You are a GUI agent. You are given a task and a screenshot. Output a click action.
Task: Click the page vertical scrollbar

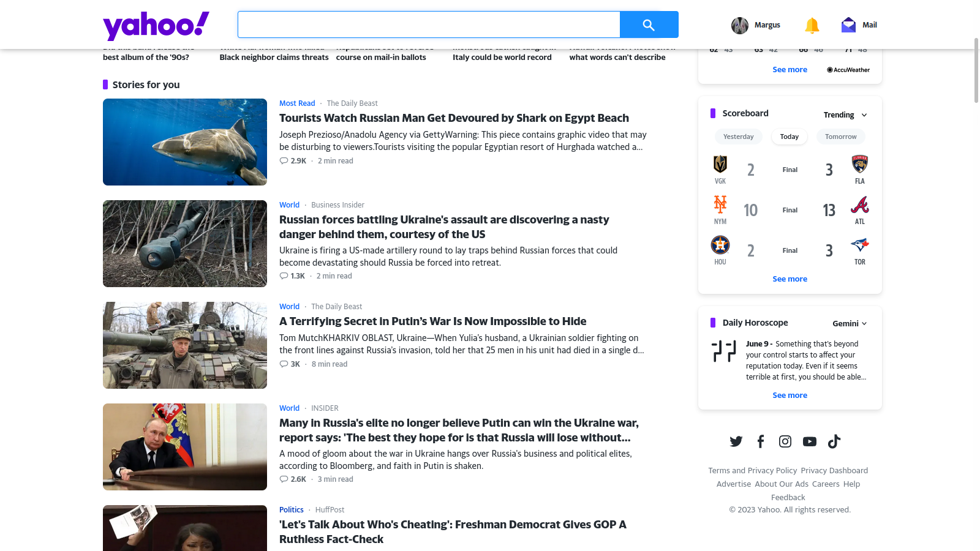point(976,70)
